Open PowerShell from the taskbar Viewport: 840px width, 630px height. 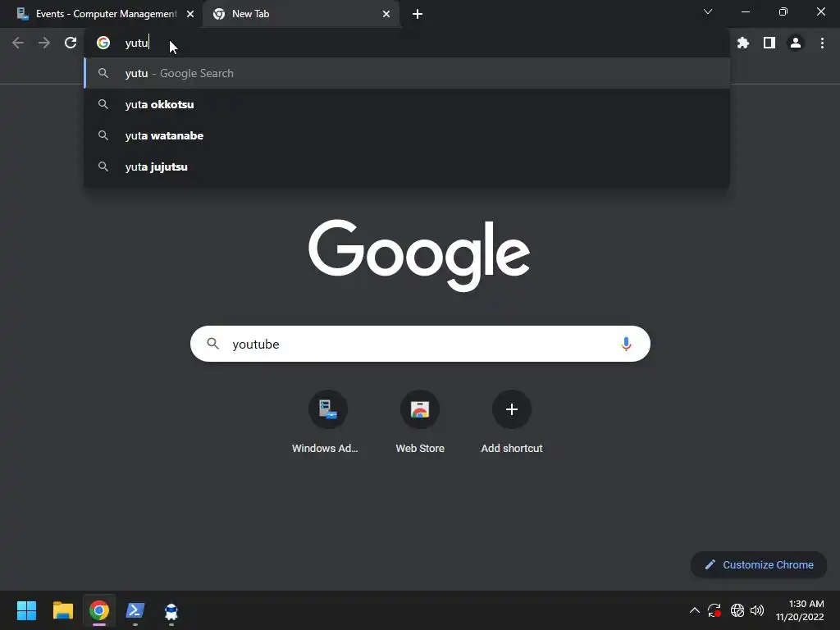coord(135,610)
